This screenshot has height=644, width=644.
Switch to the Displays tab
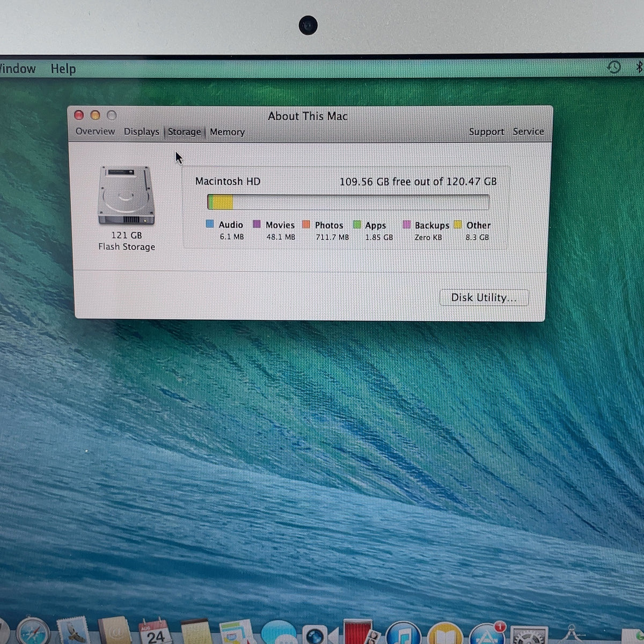[x=142, y=131]
